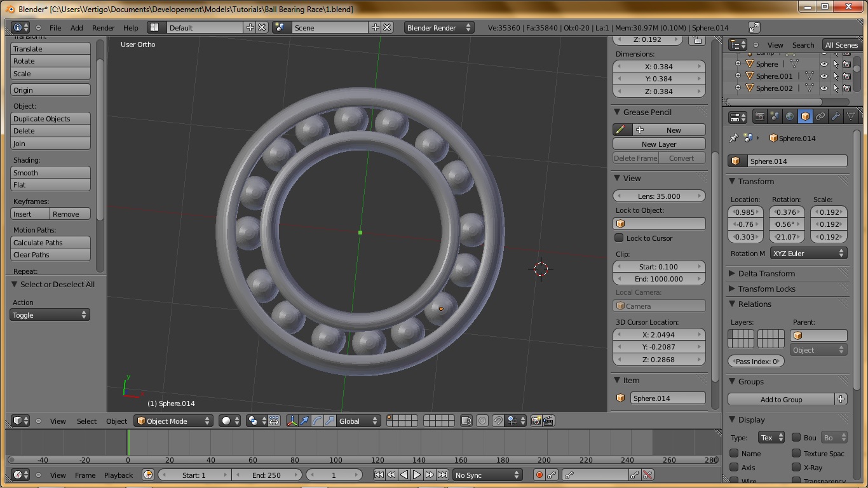
Task: Click the grease pencil draw icon
Action: (621, 130)
